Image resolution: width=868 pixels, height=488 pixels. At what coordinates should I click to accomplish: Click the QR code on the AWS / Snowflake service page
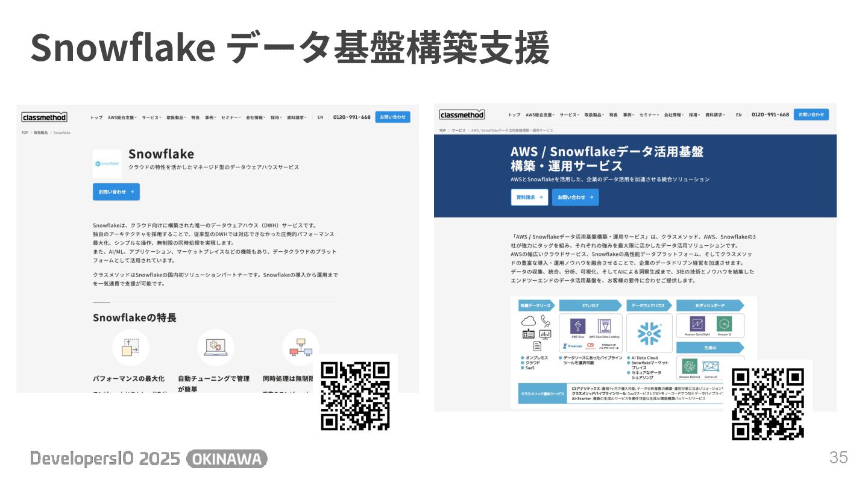(x=768, y=404)
